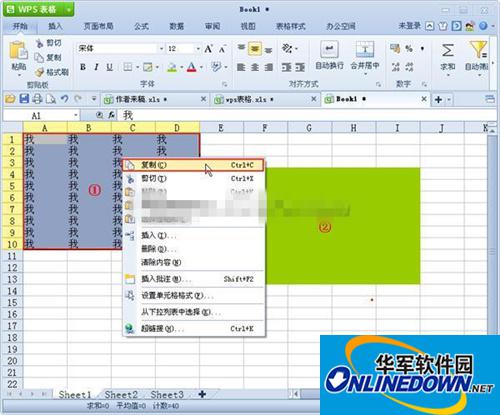Image resolution: width=500 pixels, height=415 pixels.
Task: Open the font size dropdown arrow
Action: pyautogui.click(x=198, y=49)
